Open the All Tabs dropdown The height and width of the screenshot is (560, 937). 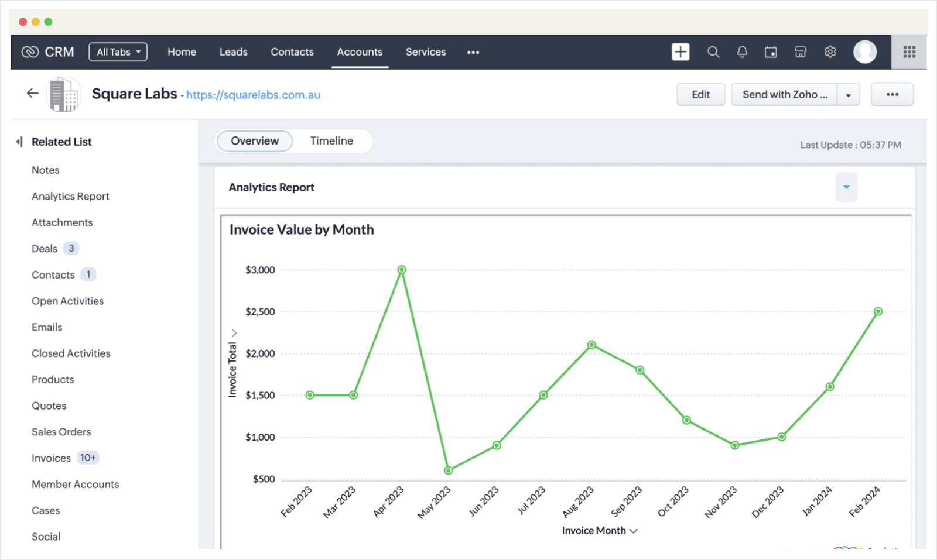point(118,51)
